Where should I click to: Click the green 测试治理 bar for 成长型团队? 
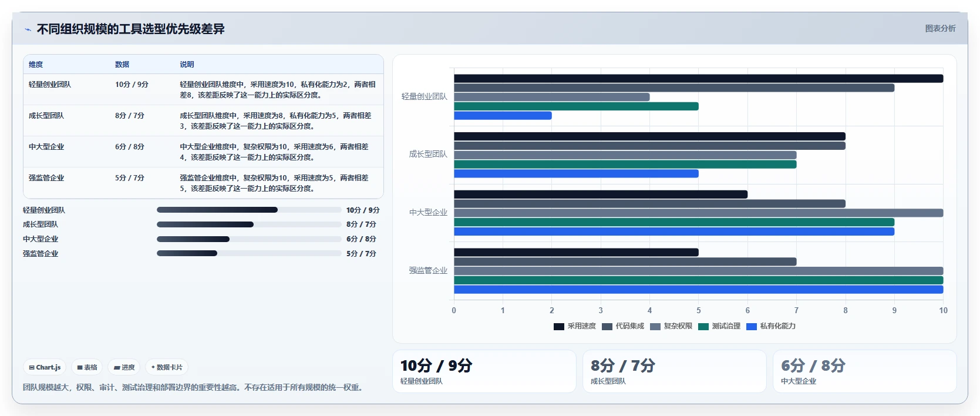click(625, 165)
